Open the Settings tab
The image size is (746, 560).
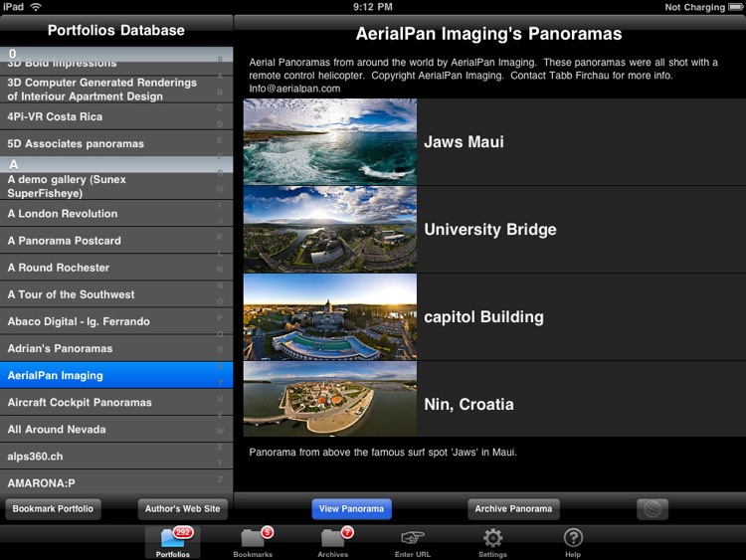pos(492,542)
